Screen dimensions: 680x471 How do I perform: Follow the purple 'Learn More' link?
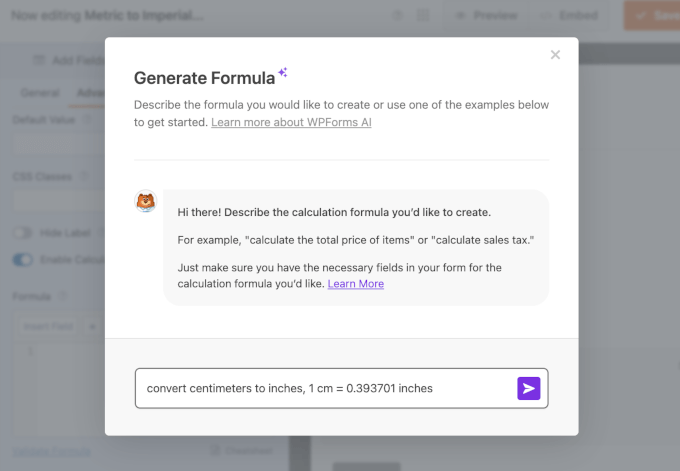pyautogui.click(x=355, y=284)
